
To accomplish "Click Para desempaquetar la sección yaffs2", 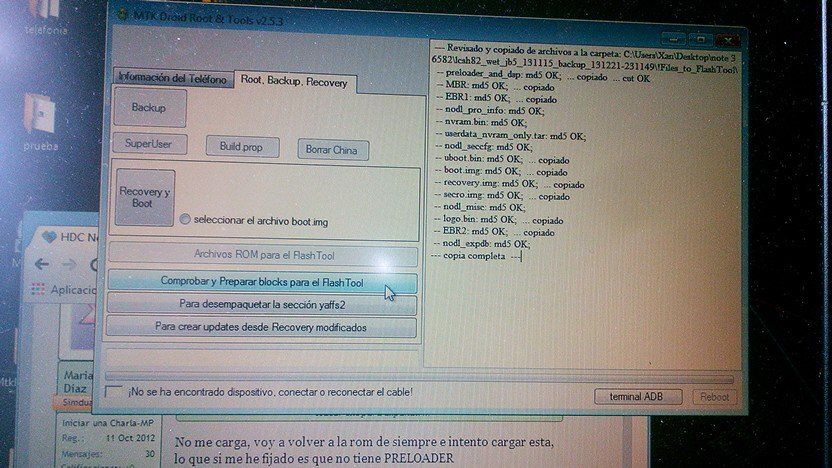I will click(262, 305).
